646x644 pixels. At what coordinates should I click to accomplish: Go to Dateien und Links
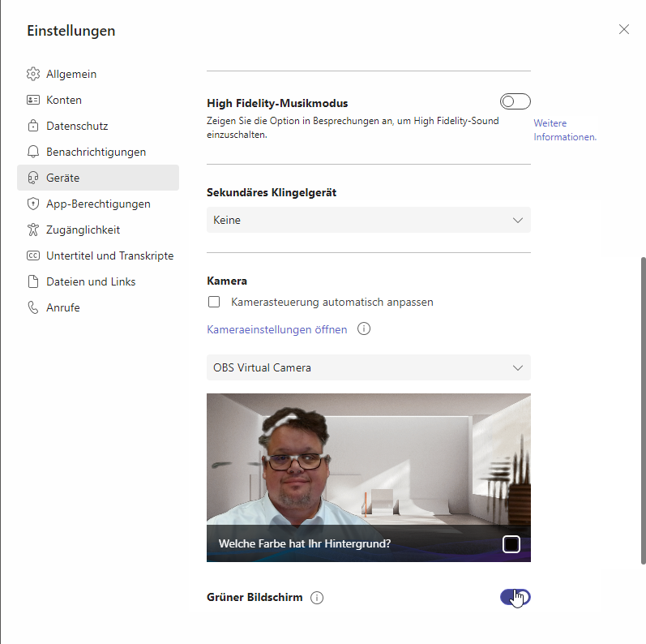(x=98, y=281)
